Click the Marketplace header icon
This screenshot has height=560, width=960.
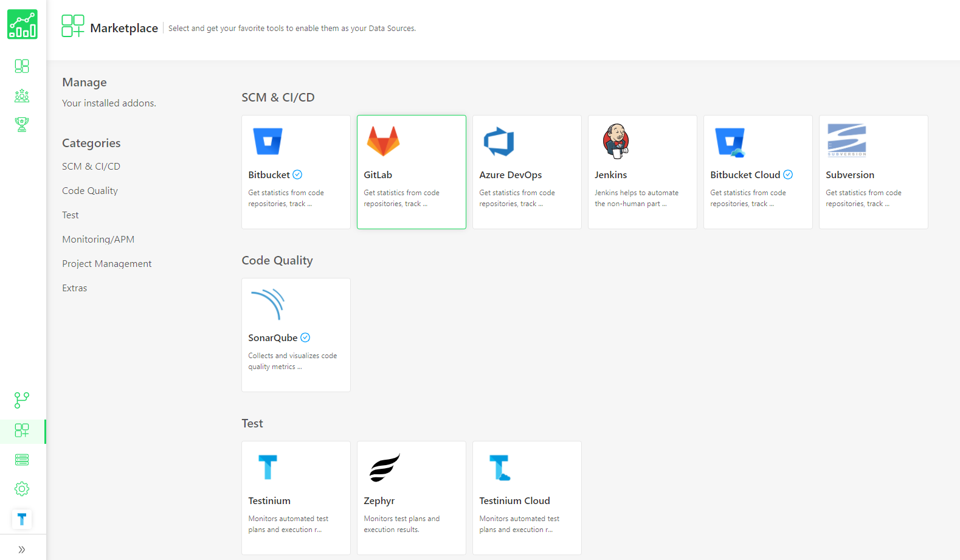[73, 26]
